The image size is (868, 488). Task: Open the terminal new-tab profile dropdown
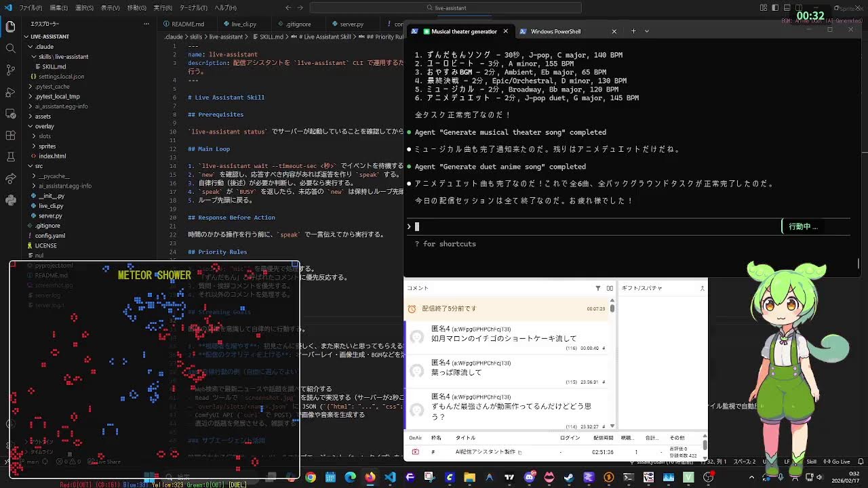(x=646, y=31)
